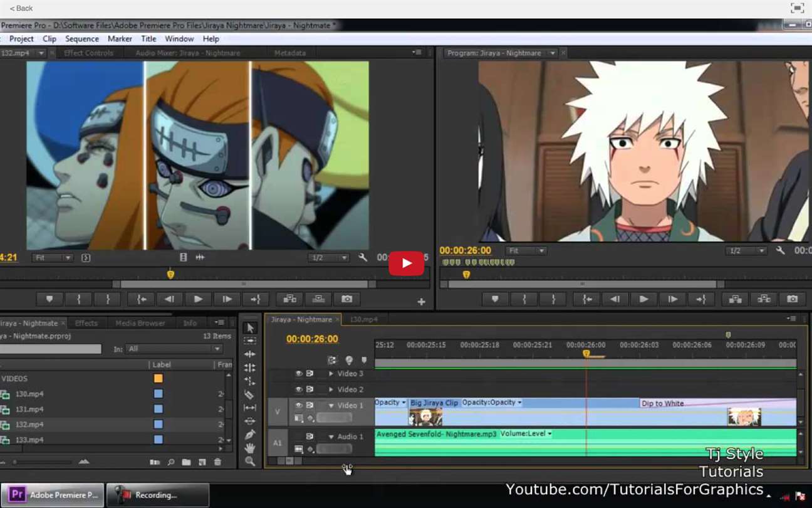Click the blue label swatch for 130.mp4
This screenshot has width=812, height=508.
coord(159,394)
